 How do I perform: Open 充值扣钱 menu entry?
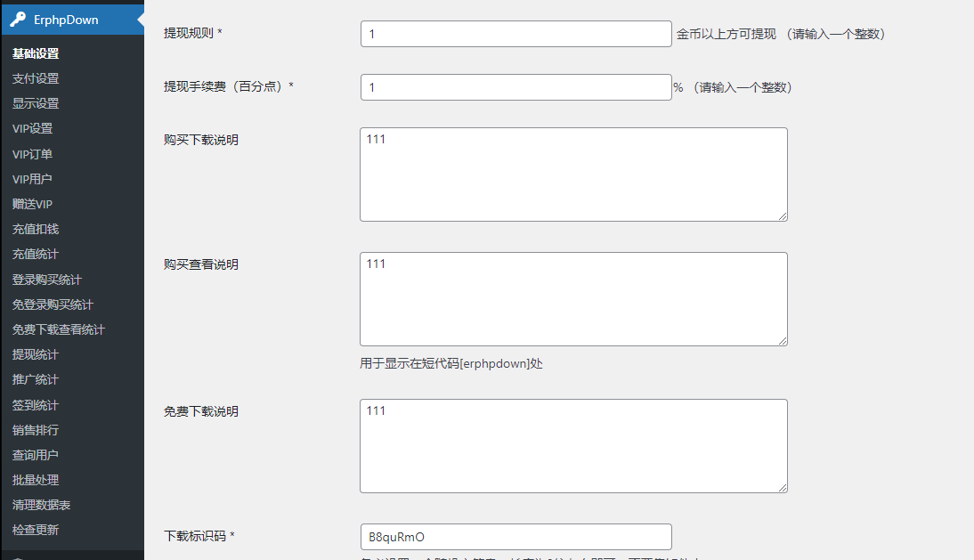[36, 229]
